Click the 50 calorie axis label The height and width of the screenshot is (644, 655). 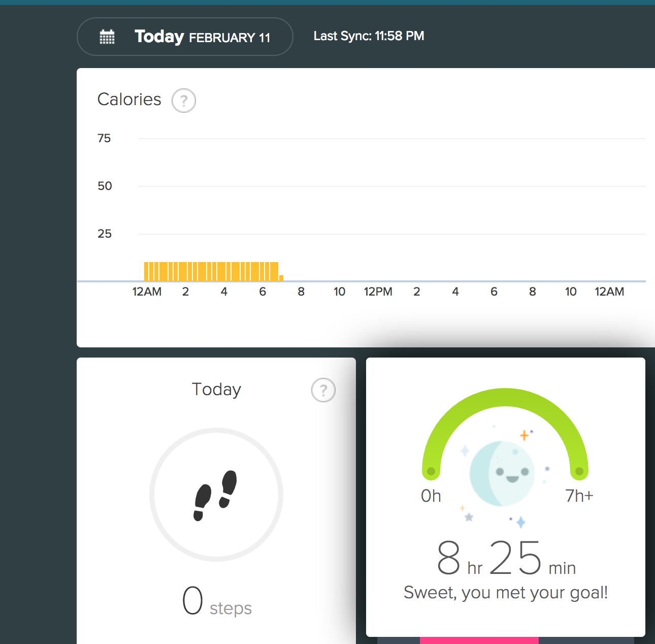tap(105, 186)
